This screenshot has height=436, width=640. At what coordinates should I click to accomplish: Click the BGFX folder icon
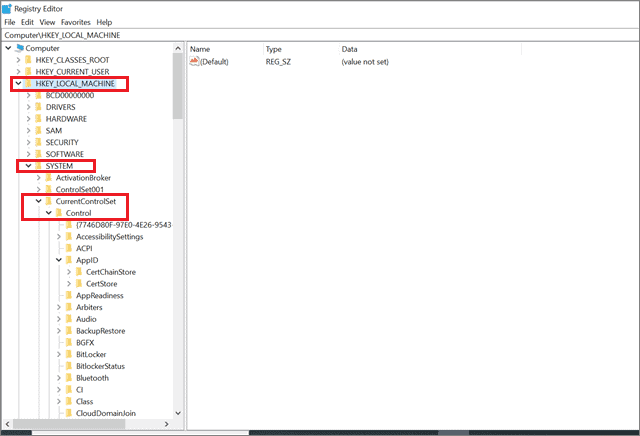click(x=69, y=343)
